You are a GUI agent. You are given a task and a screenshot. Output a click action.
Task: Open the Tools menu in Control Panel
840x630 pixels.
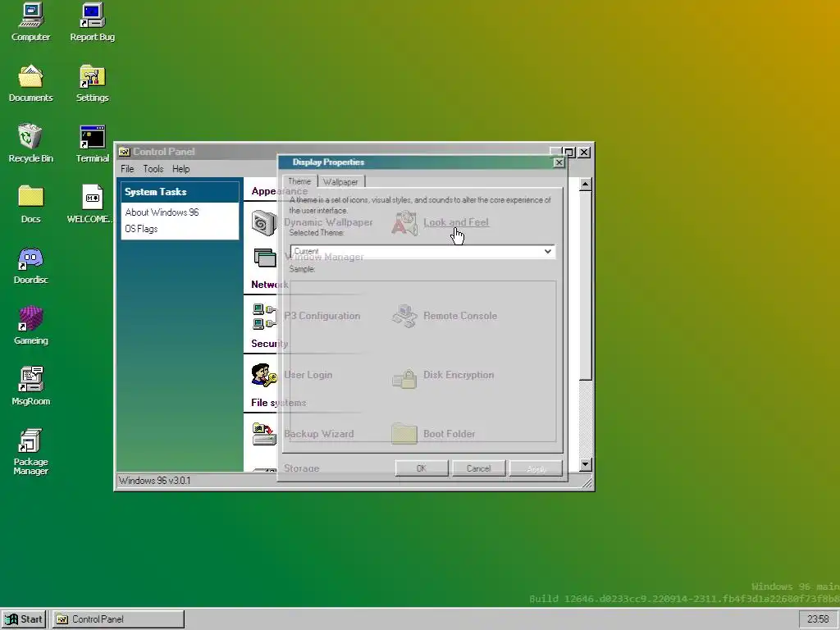tap(153, 169)
